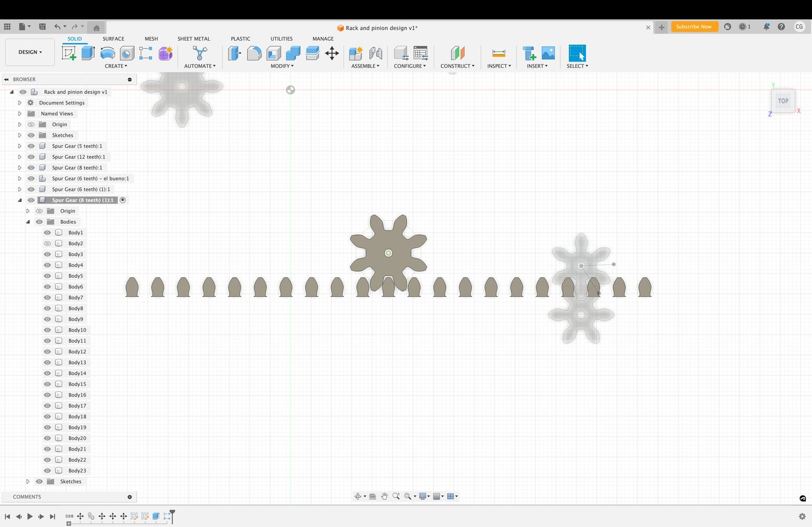The height and width of the screenshot is (527, 812).
Task: Open the CONSTRUCT dropdown menu
Action: click(458, 66)
